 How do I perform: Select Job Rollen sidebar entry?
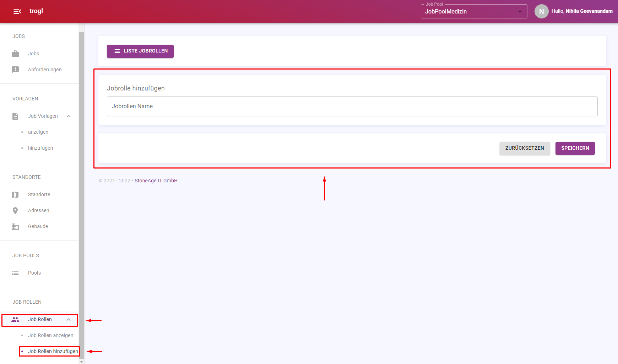(x=39, y=320)
